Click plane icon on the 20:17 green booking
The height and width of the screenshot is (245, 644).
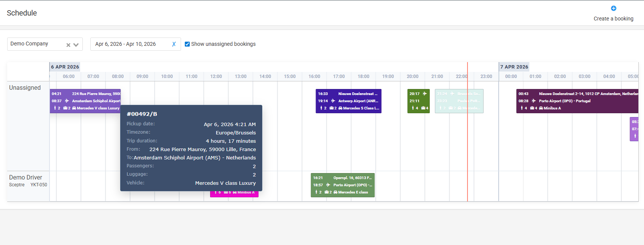(425, 94)
